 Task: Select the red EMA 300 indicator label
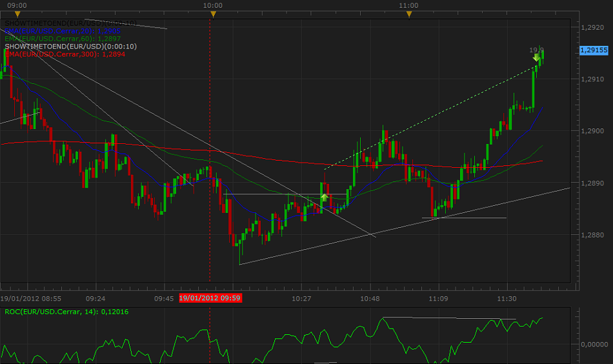coord(65,54)
